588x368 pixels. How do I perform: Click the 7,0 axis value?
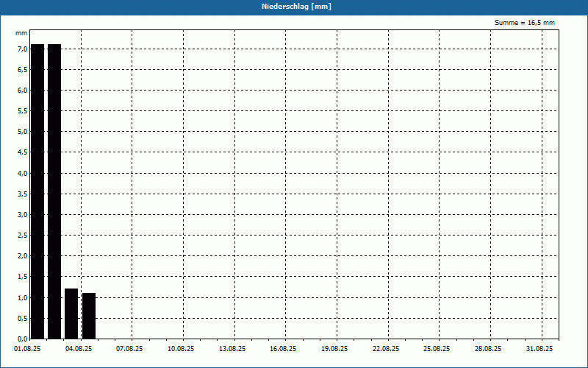22,49
